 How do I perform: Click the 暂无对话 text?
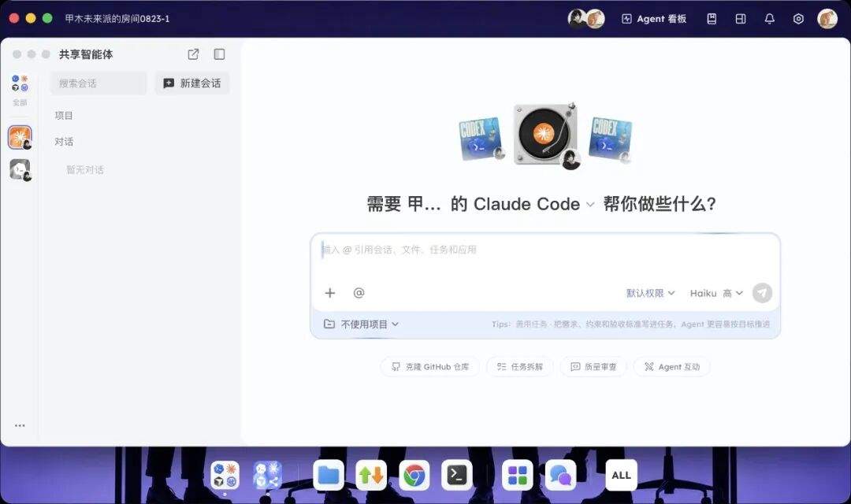click(84, 170)
